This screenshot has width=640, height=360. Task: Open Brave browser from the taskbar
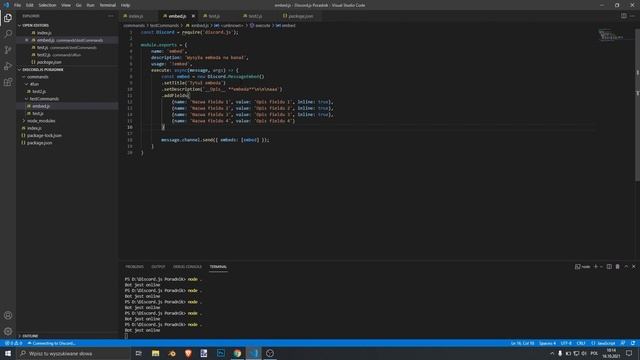point(188,353)
